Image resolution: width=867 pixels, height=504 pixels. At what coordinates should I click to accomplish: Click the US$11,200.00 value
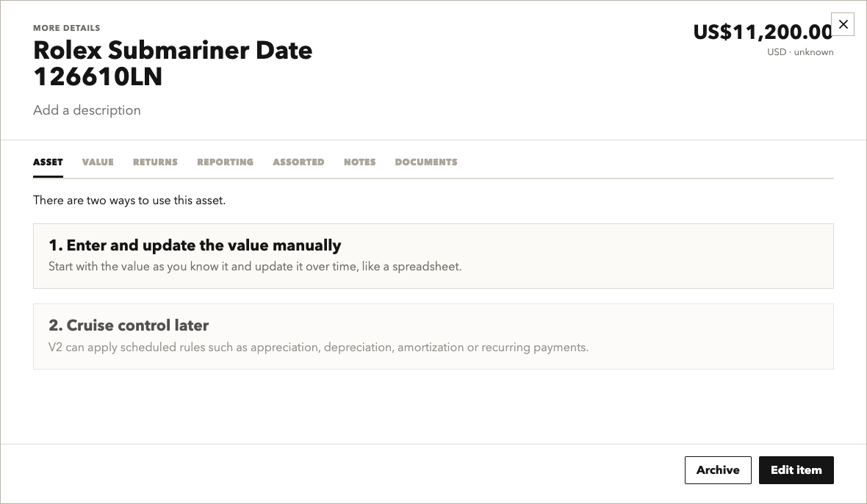763,32
